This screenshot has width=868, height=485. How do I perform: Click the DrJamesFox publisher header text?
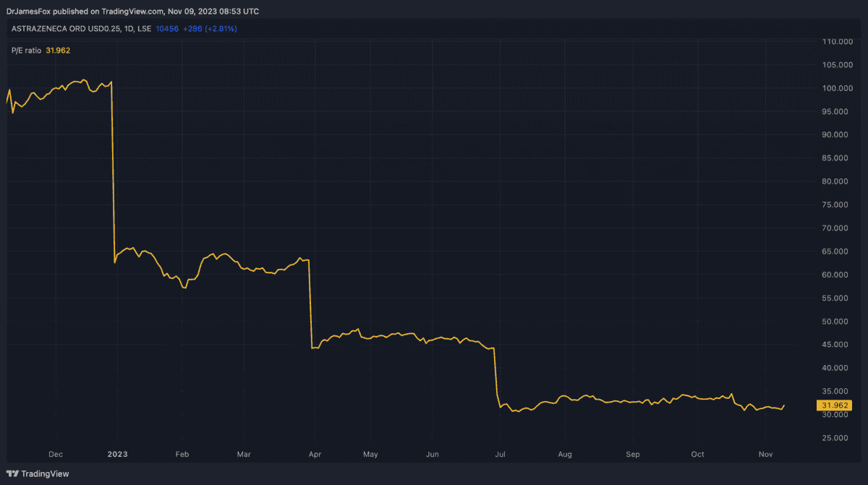click(132, 12)
